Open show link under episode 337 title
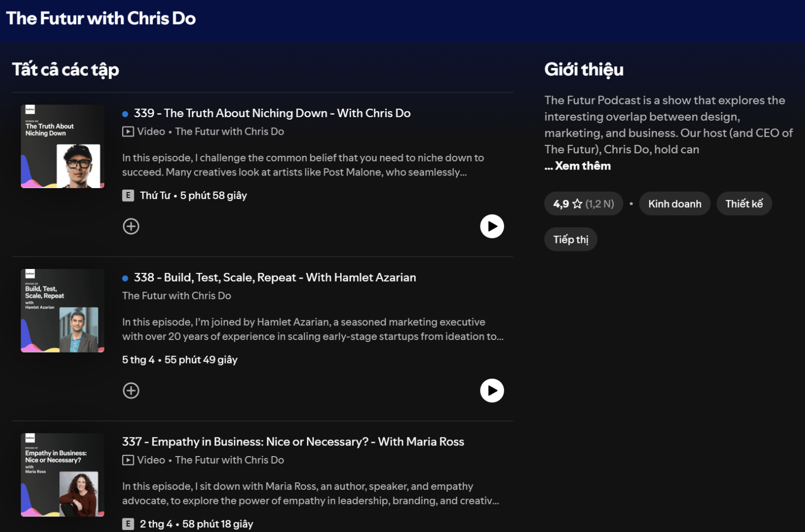Viewport: 805px width, 532px height. coord(229,460)
